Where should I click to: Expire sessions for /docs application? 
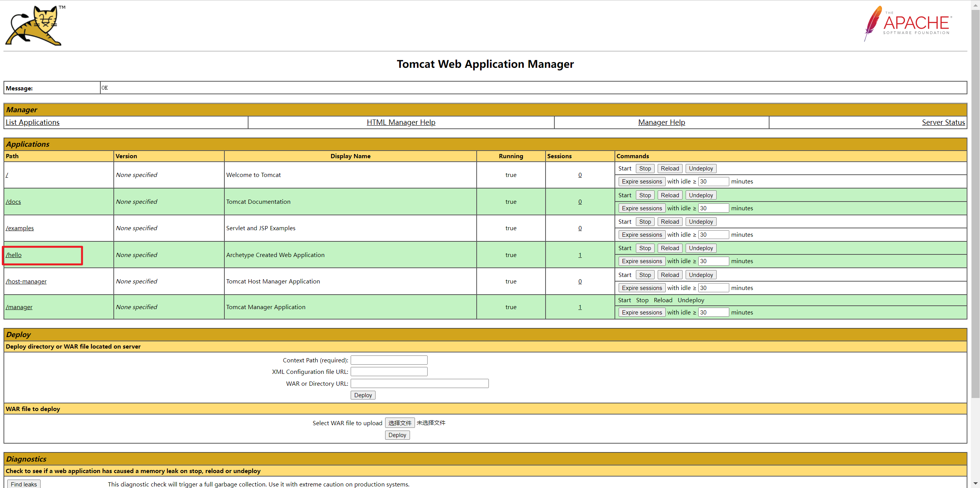click(x=642, y=208)
